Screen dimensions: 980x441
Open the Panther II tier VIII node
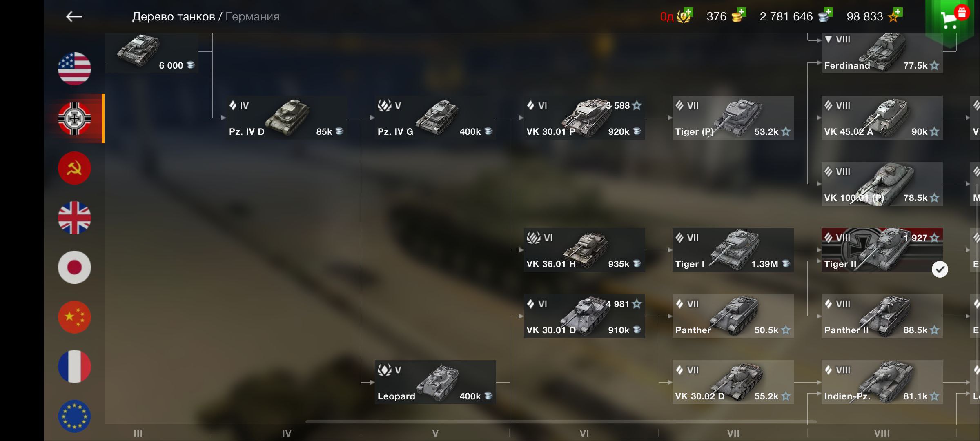(882, 316)
